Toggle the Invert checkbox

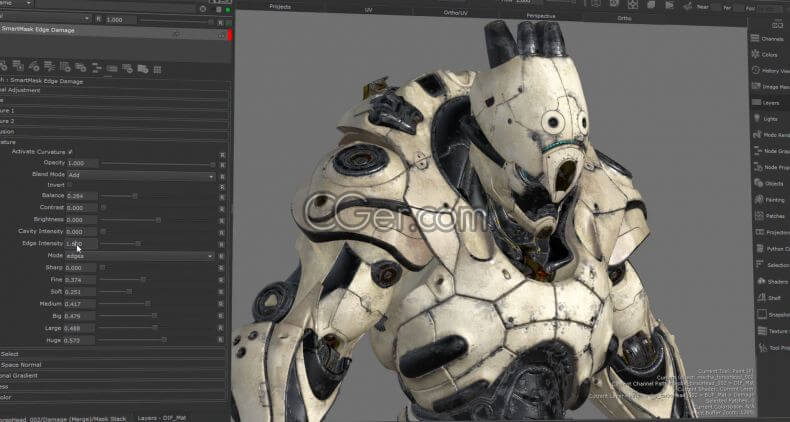70,185
